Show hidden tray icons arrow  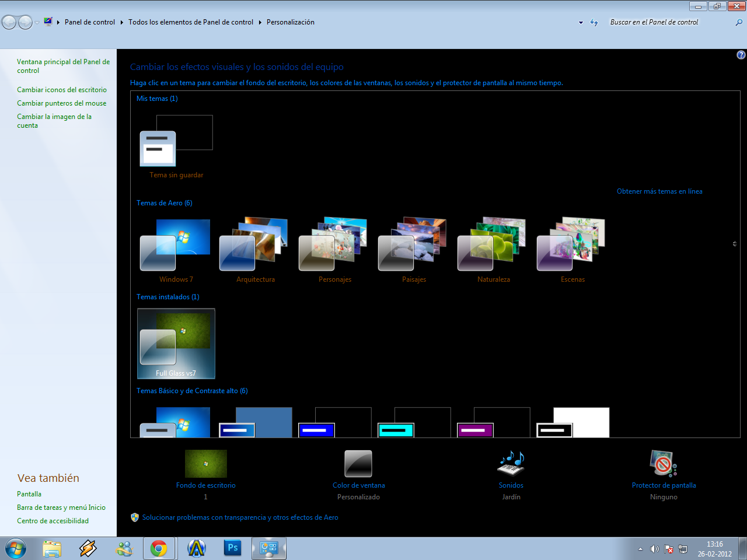pyautogui.click(x=640, y=549)
